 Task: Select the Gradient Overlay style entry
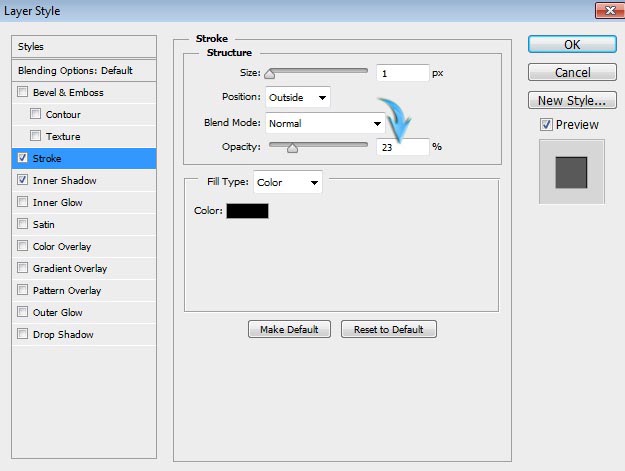84,269
